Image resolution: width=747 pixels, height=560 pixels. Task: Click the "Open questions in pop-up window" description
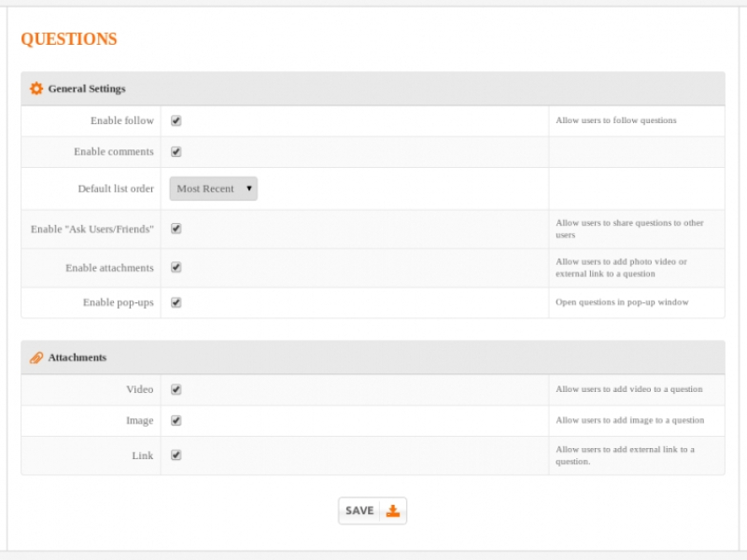pyautogui.click(x=622, y=302)
